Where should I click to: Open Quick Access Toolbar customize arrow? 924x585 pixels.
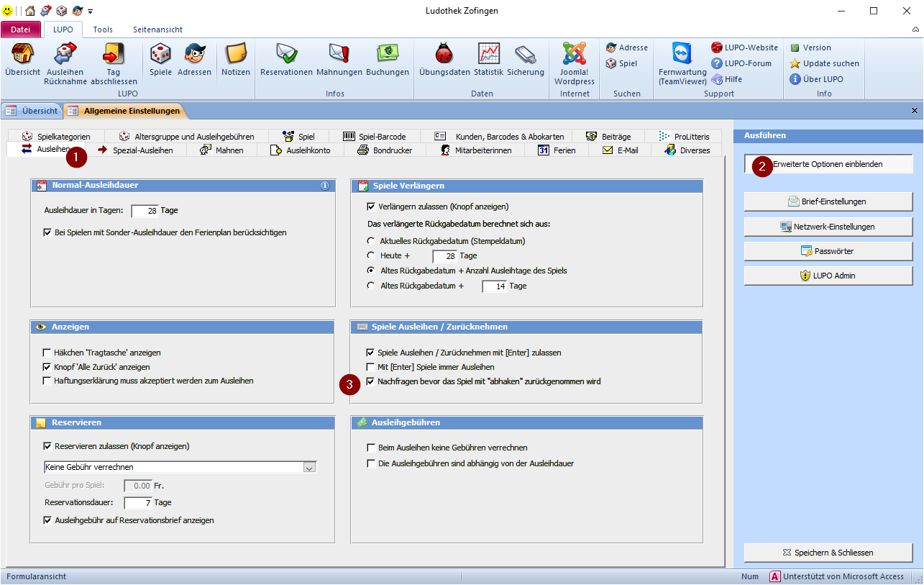(x=91, y=12)
